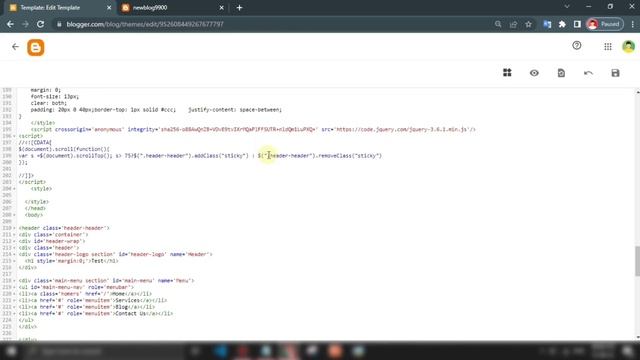Click addClass("sticky") in the code

click(x=221, y=156)
